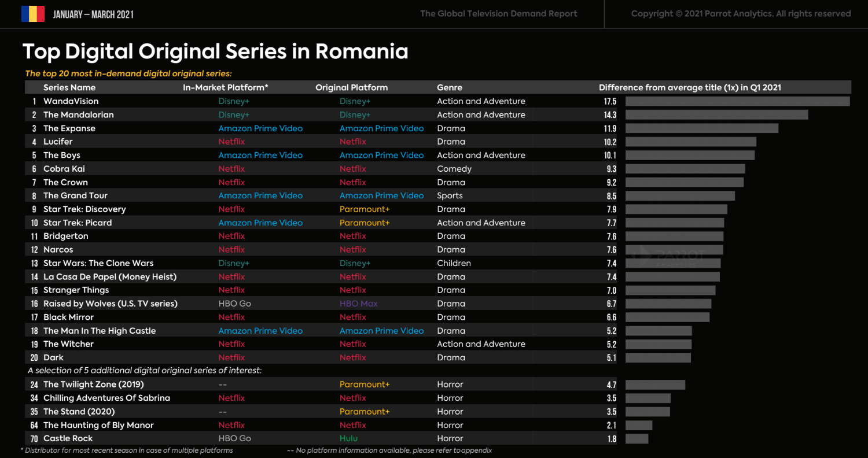Click Amazon Prime Video in-market for The Expanse
The image size is (868, 458).
point(260,128)
